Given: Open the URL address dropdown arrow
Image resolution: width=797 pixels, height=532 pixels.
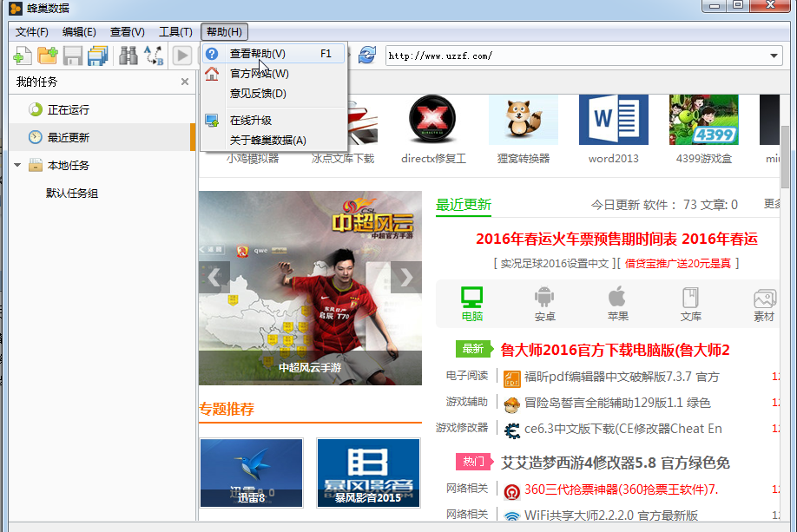Looking at the screenshot, I should 774,56.
